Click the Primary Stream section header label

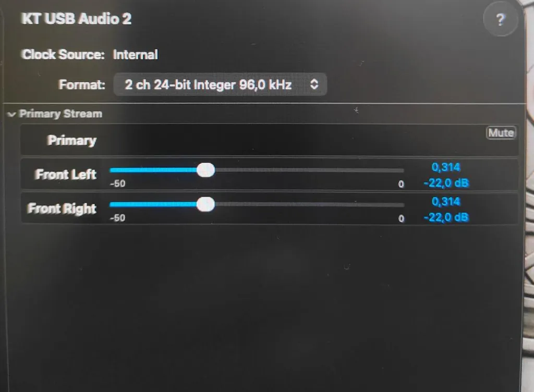click(x=60, y=114)
